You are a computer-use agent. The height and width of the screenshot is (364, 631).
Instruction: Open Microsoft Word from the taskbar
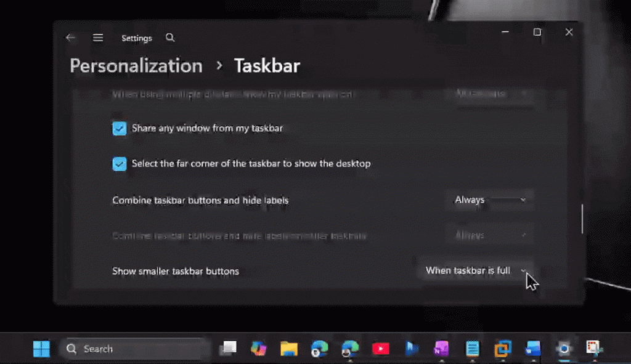[533, 349]
